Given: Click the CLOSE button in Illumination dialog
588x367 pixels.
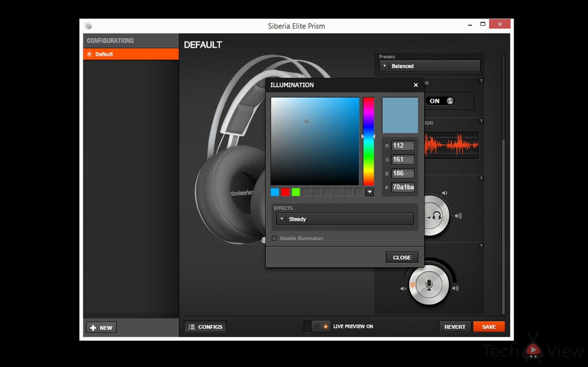Looking at the screenshot, I should pos(402,258).
